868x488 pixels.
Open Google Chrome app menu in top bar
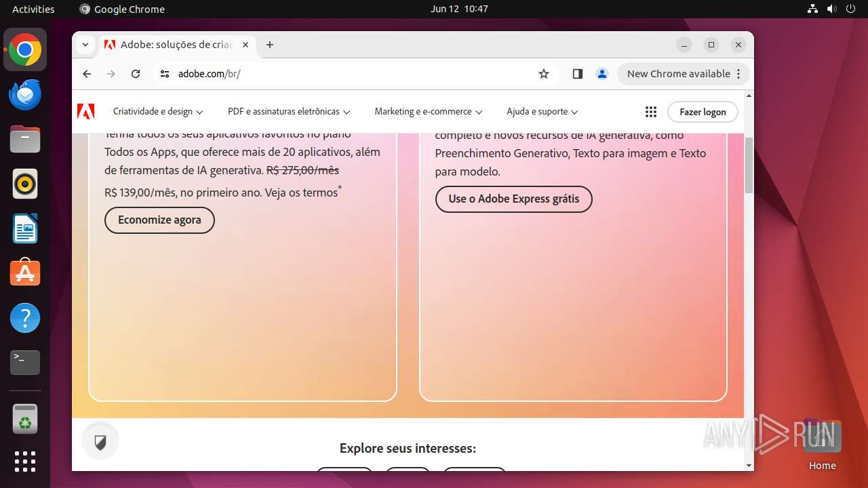[122, 9]
